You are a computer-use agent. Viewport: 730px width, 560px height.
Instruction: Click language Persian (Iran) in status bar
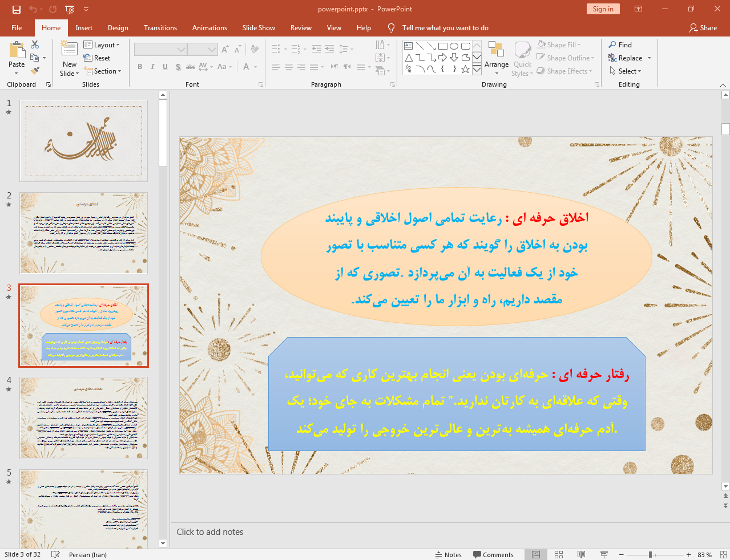pyautogui.click(x=87, y=554)
